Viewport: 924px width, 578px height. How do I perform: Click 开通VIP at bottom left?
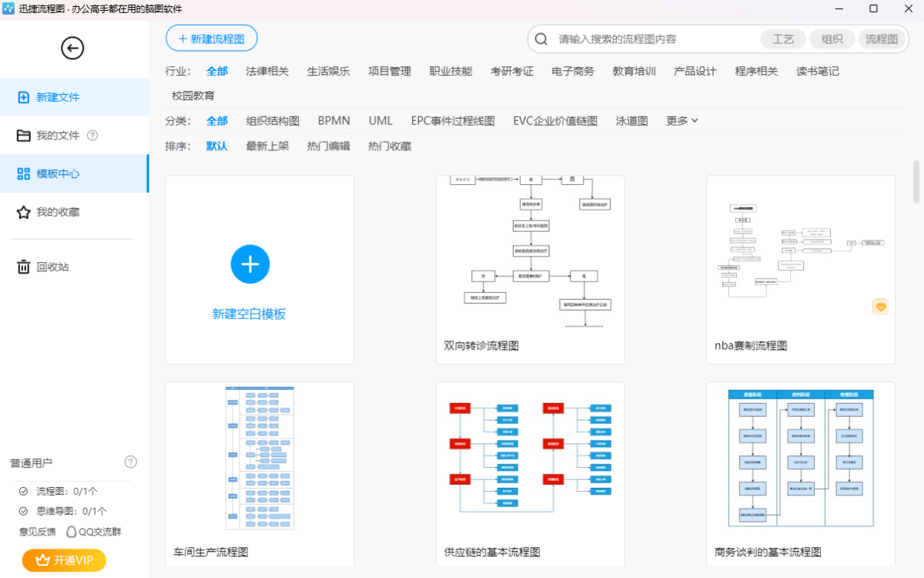pos(64,560)
